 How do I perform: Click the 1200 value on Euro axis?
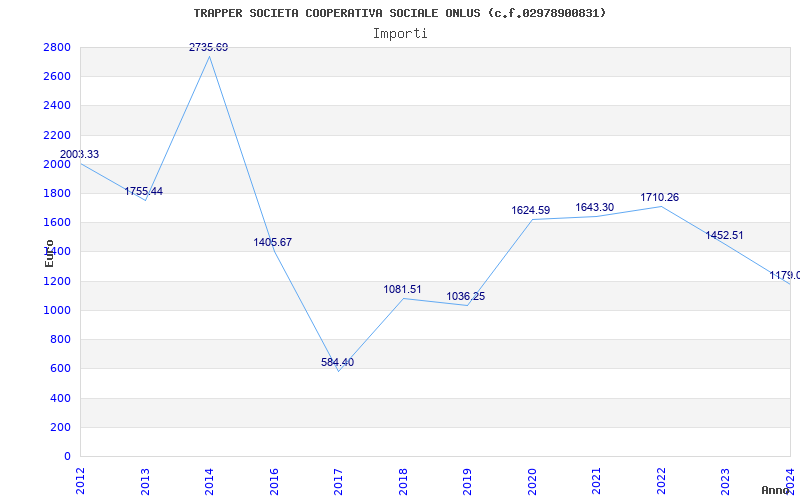[x=57, y=281]
